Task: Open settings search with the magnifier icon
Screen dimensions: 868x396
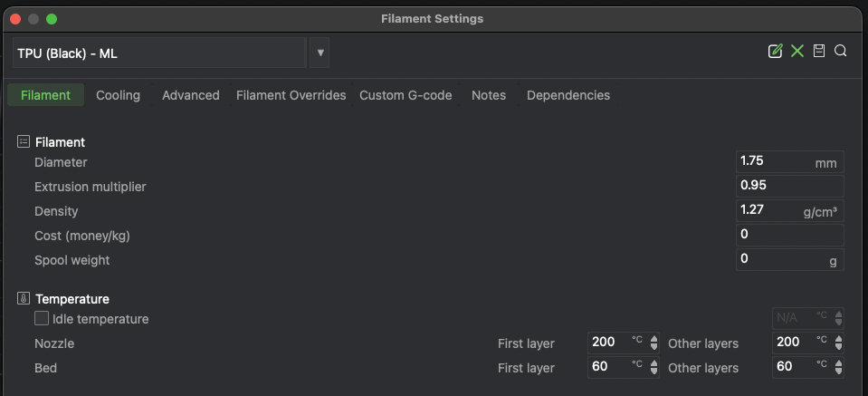Action: (x=840, y=51)
